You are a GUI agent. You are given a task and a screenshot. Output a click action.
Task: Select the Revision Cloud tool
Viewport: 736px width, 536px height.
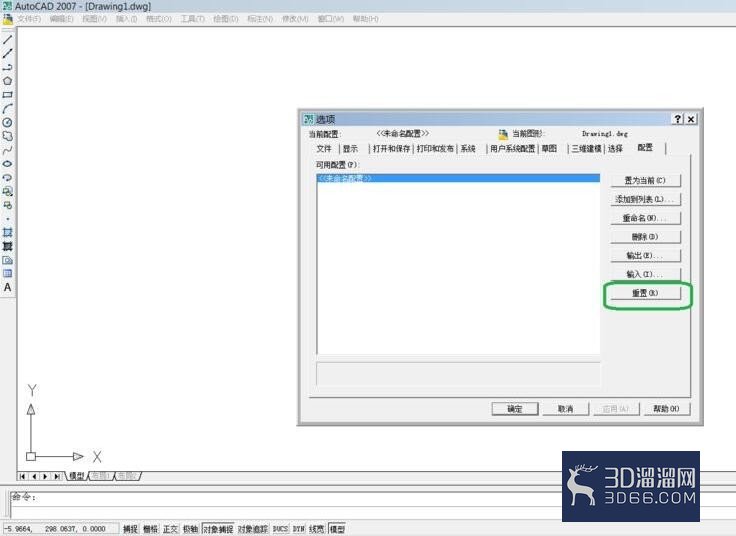click(x=8, y=136)
